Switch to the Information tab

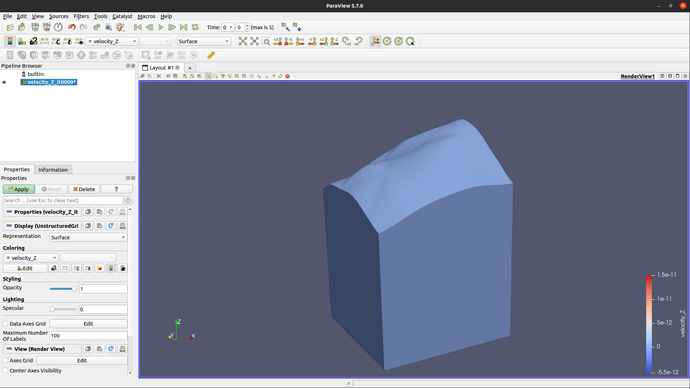click(x=53, y=169)
